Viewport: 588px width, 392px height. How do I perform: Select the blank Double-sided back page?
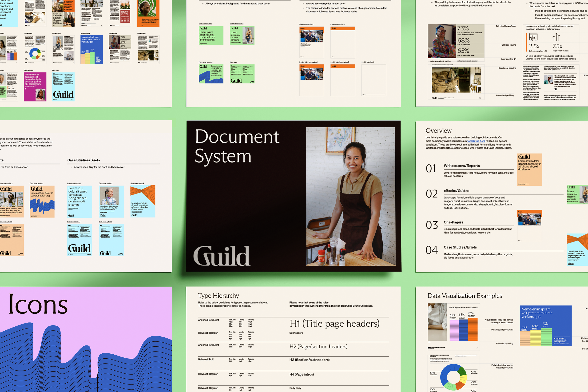373,80
